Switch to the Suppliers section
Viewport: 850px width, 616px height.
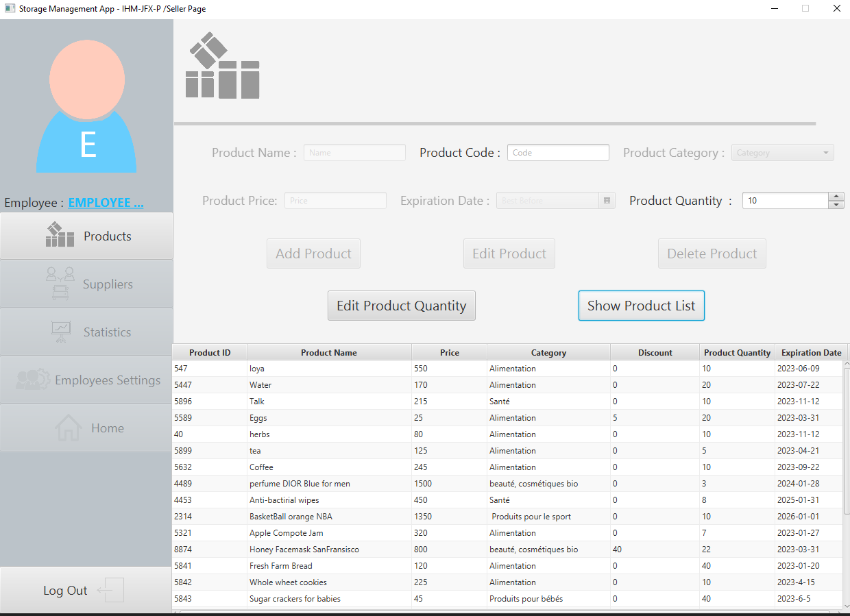(x=87, y=283)
